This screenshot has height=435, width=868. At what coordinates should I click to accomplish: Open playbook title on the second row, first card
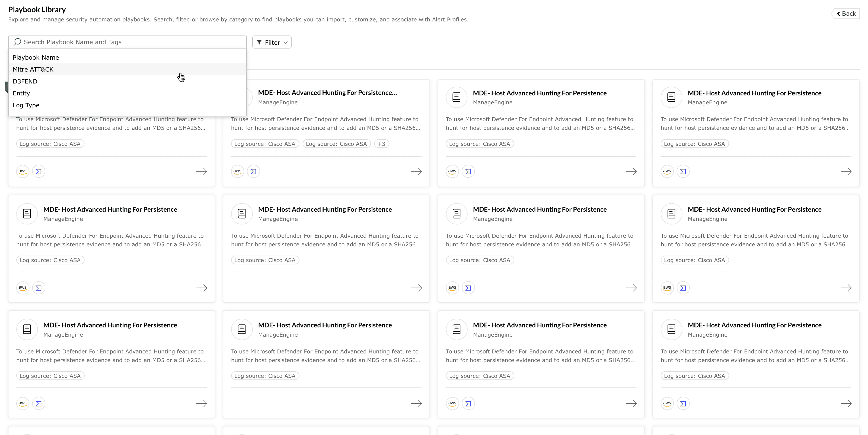(x=110, y=210)
